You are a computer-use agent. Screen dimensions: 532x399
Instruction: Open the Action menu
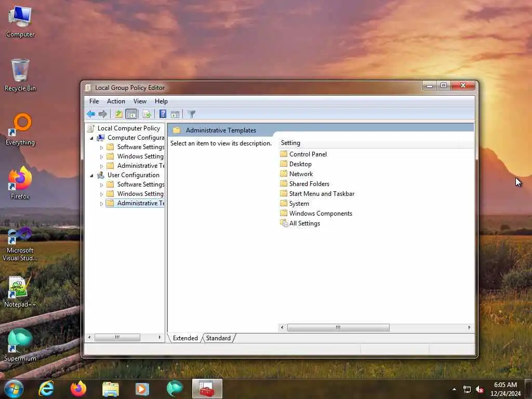point(116,101)
